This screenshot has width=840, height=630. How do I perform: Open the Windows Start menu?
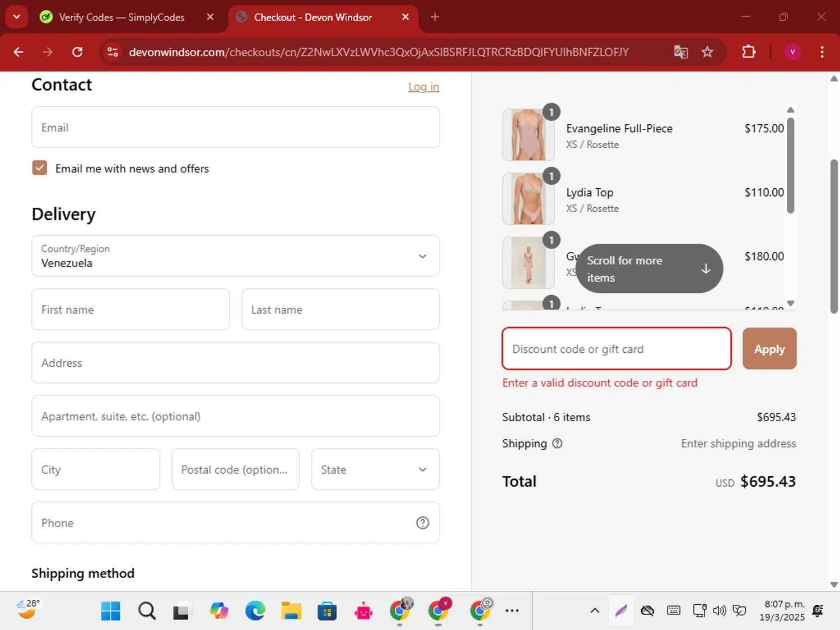coord(110,611)
